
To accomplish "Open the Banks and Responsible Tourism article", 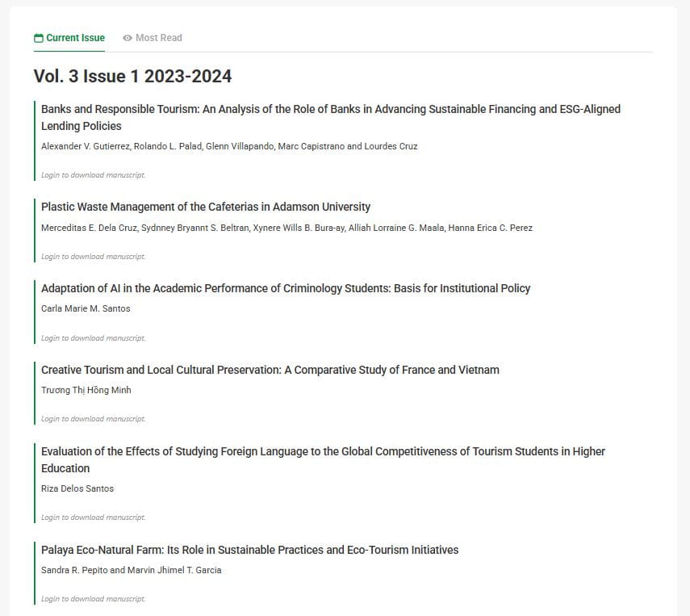I will 331,118.
